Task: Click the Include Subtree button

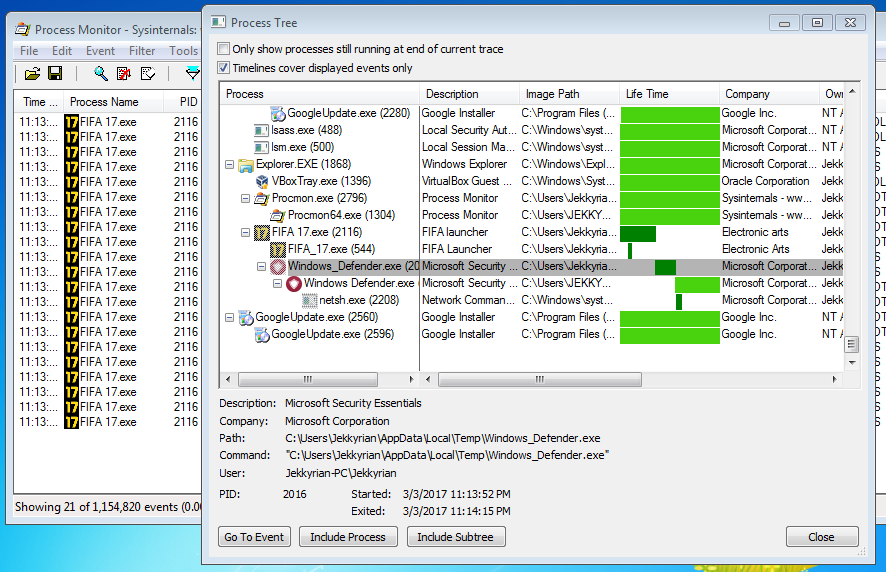Action: pos(455,537)
